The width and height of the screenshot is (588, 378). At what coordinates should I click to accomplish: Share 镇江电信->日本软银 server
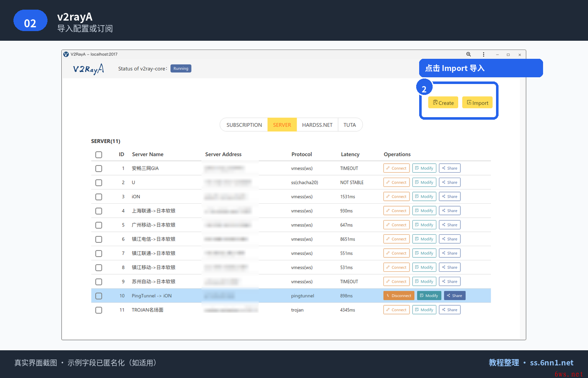point(450,239)
